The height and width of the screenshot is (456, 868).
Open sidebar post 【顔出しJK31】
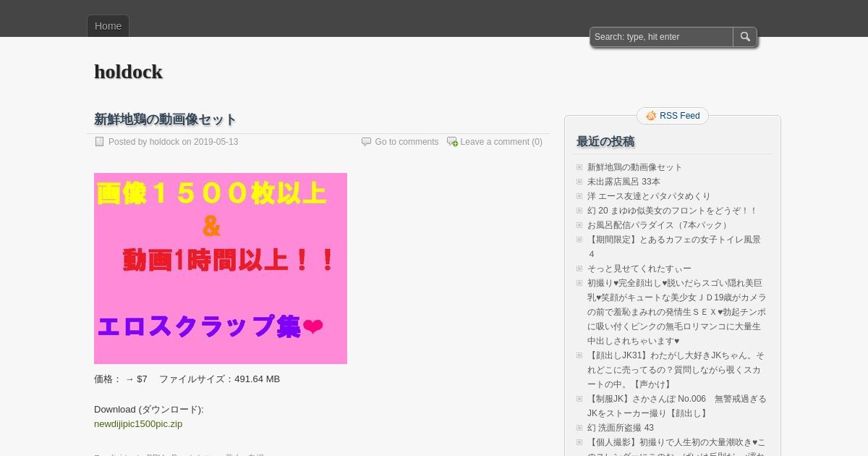[676, 370]
